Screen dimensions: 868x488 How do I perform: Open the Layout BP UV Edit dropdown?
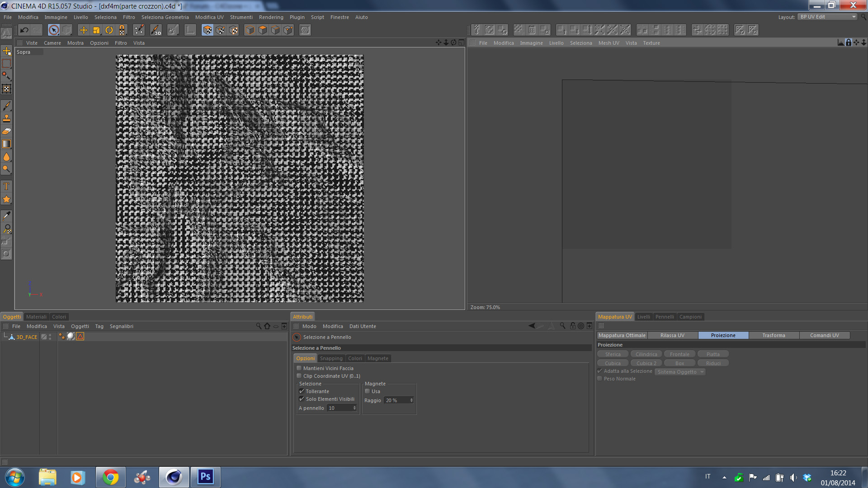827,17
